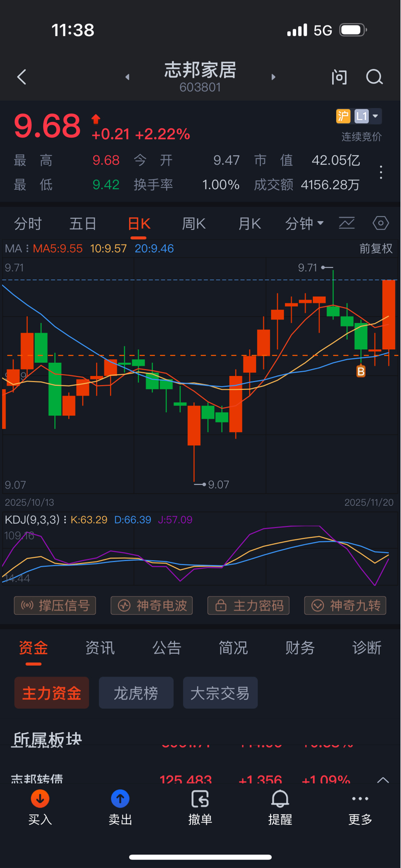Tap the 所属板块 section heading

click(x=47, y=739)
